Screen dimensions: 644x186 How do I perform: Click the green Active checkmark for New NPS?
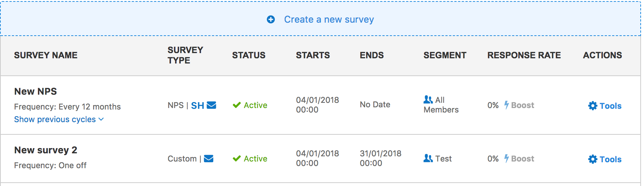[237, 105]
